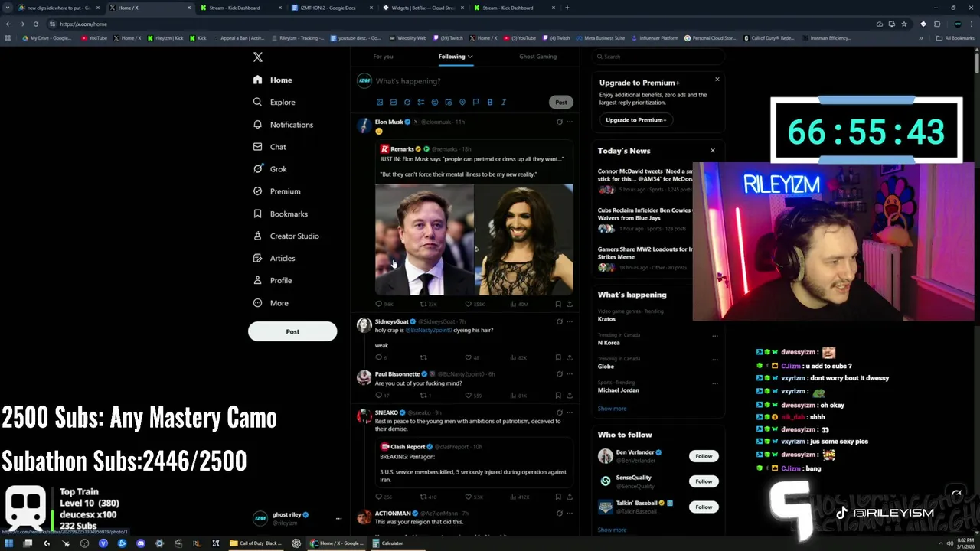The width and height of the screenshot is (980, 551).
Task: Open Profile in the X sidebar
Action: [273, 280]
